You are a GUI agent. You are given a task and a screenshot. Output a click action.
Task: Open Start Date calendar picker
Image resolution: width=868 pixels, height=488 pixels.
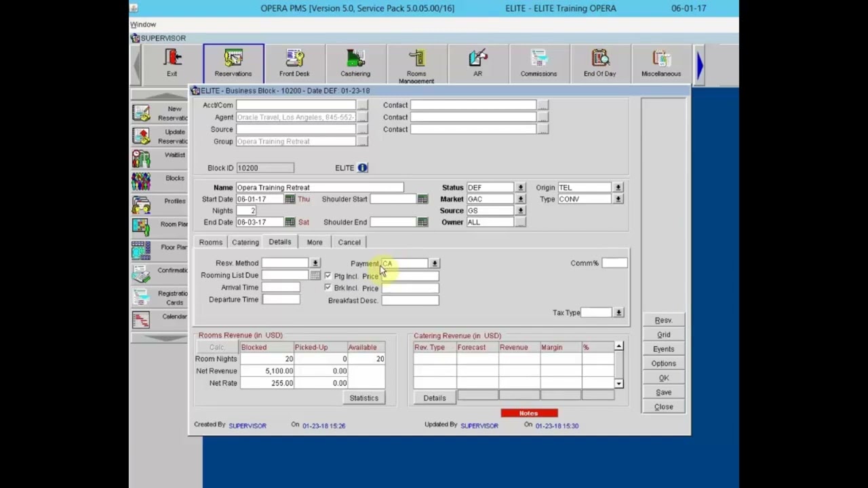[x=290, y=199]
